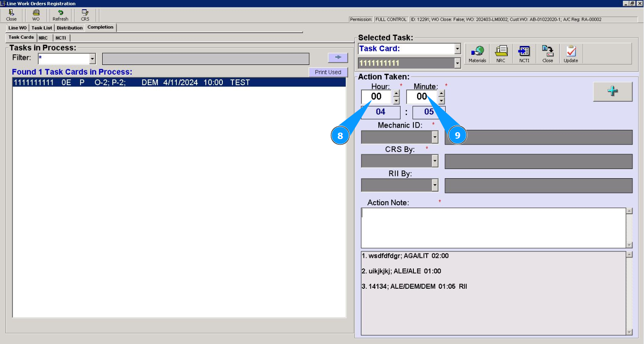This screenshot has width=644, height=344.
Task: Click action entry "3. 14134; ALE/DEM/DEM 01:05 RII"
Action: pyautogui.click(x=414, y=286)
